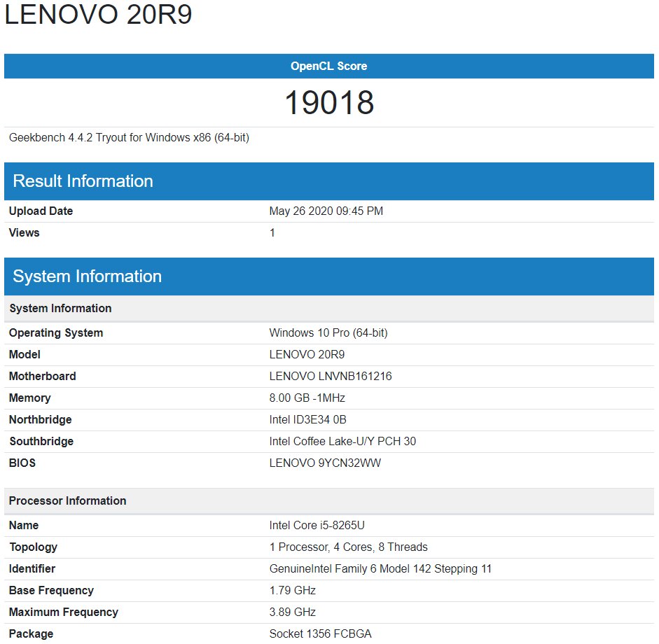Image resolution: width=659 pixels, height=644 pixels.
Task: Select the 8.00 GB -1MHz memory value
Action: pos(307,398)
